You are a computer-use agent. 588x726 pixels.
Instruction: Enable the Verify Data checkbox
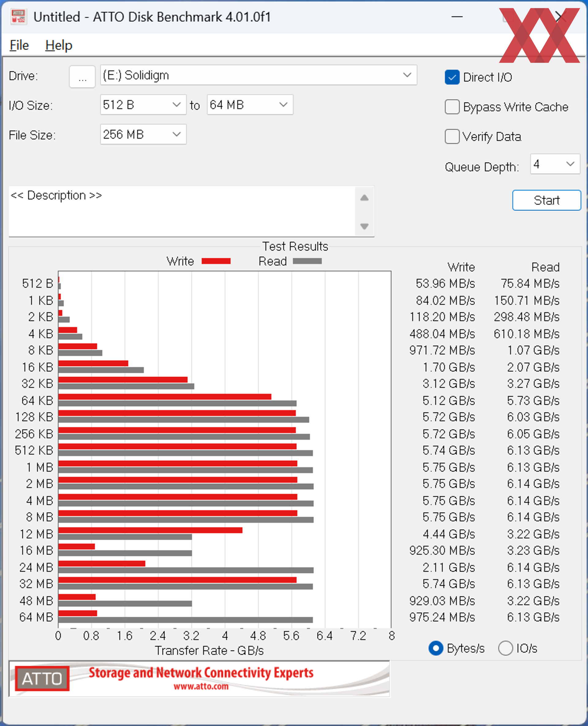tap(452, 137)
